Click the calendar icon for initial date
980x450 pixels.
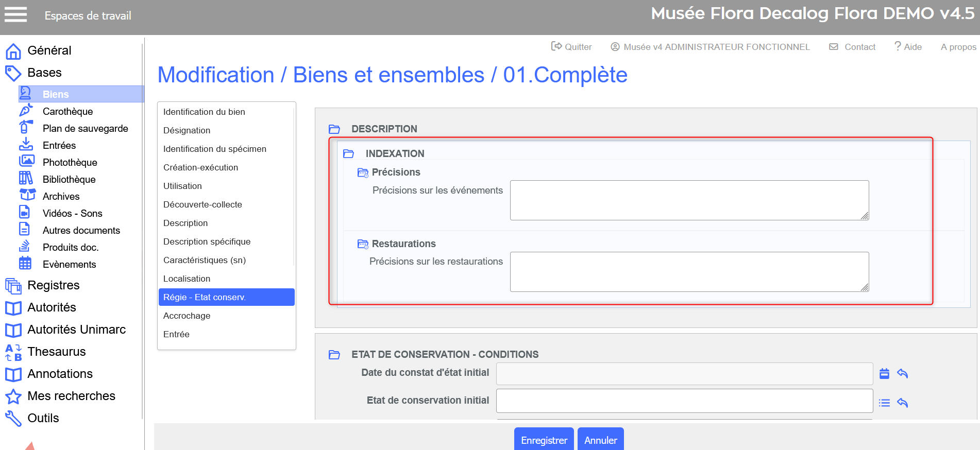click(x=884, y=373)
